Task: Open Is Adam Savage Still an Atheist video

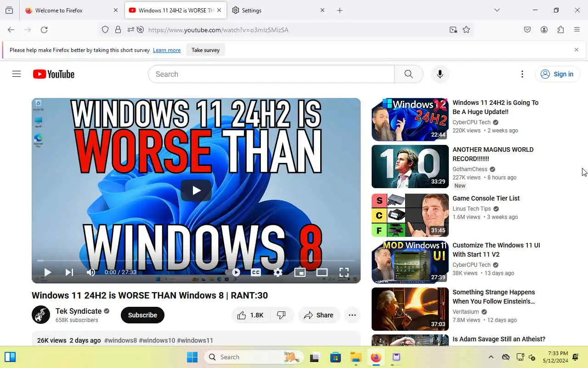Action: (499, 339)
